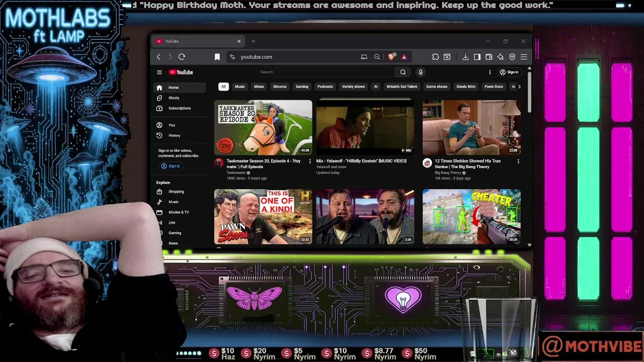The image size is (644, 362).
Task: Bookmark this page with the bookmark icon
Action: [217, 57]
